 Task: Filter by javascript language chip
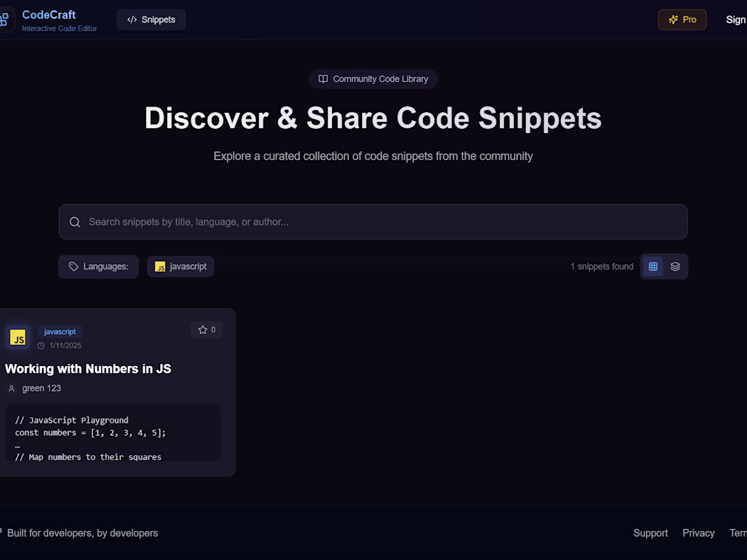click(181, 267)
